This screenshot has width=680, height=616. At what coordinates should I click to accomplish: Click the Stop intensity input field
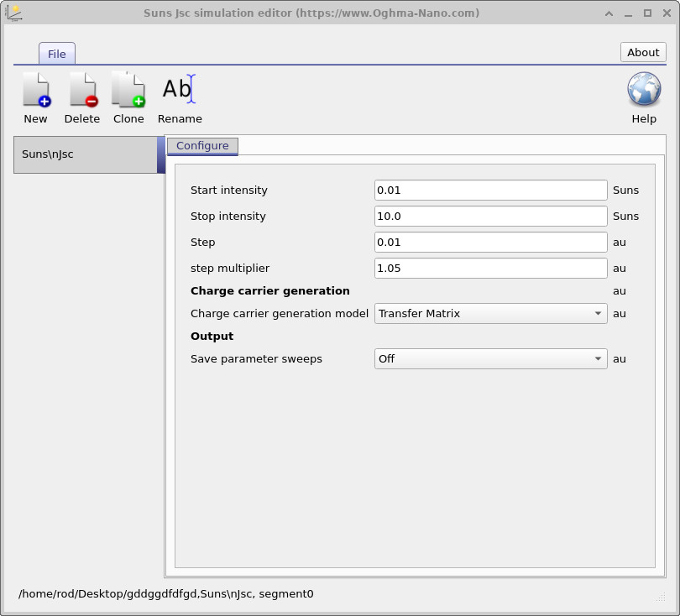[x=490, y=217]
